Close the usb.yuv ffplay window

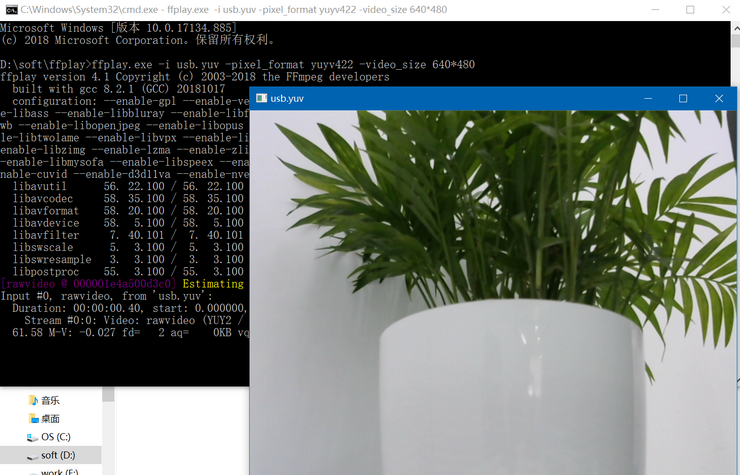[719, 98]
